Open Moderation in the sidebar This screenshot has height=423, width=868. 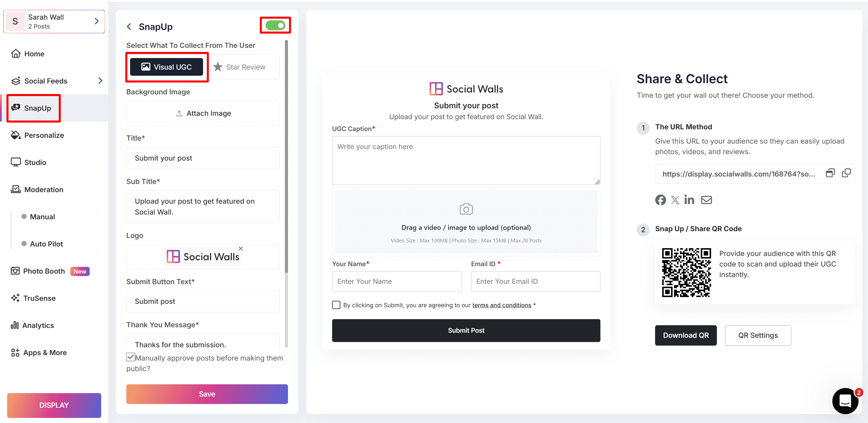[x=43, y=189]
